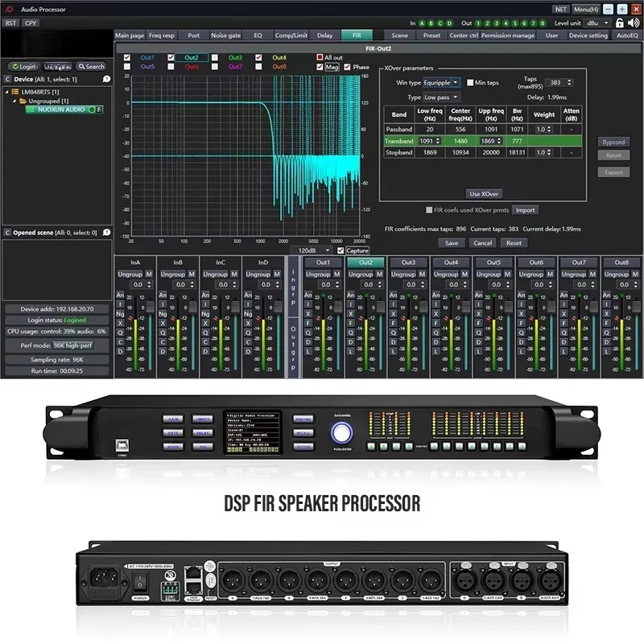Switch to the EQ tab
This screenshot has width=644, height=644.
(258, 35)
